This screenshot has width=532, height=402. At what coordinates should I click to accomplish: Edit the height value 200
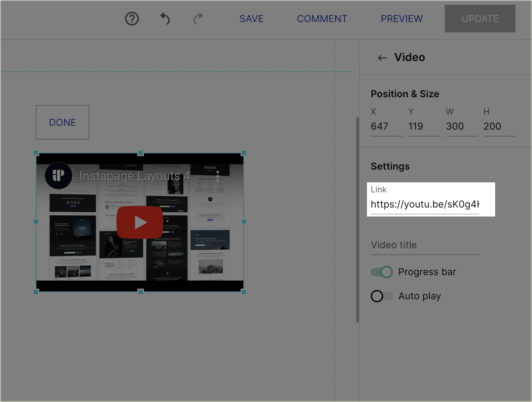pyautogui.click(x=499, y=127)
